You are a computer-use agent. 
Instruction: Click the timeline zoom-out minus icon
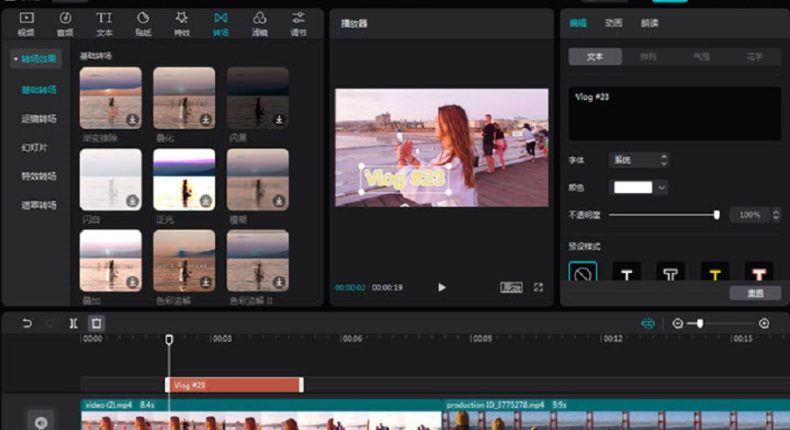click(x=678, y=324)
